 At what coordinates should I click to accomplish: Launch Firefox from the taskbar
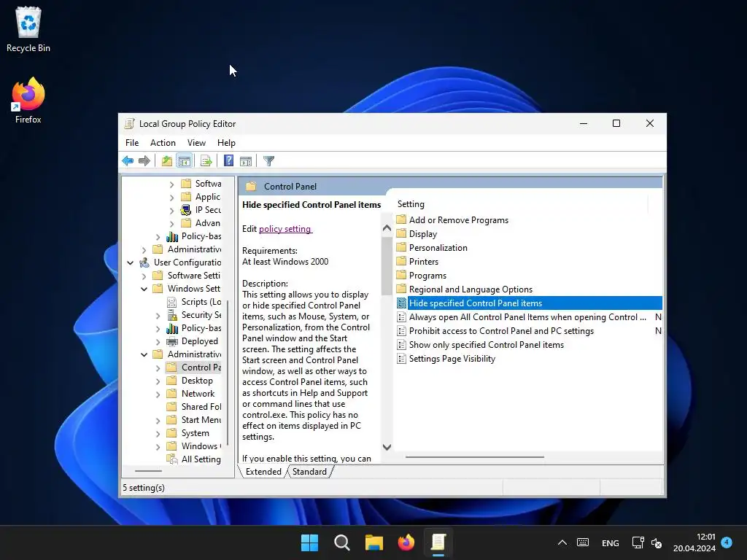coord(406,542)
